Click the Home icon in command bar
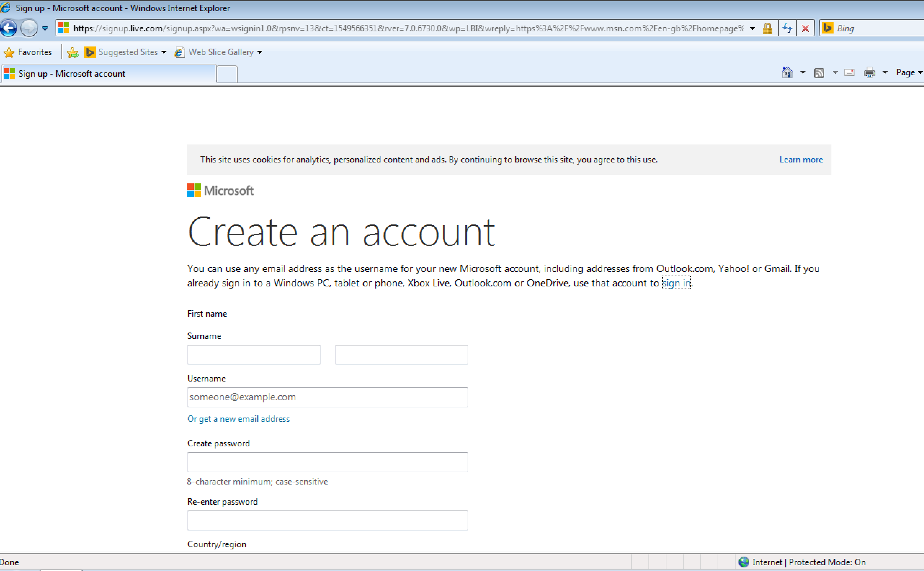 click(787, 72)
